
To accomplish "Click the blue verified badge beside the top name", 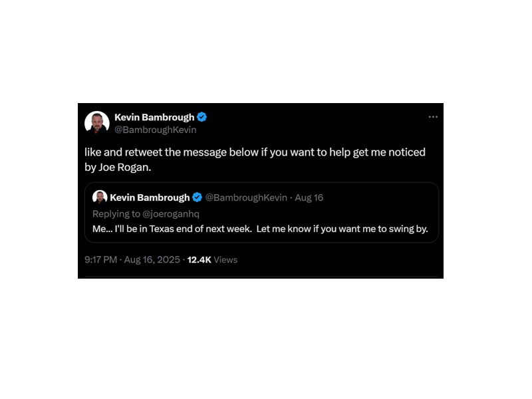I will tap(202, 117).
